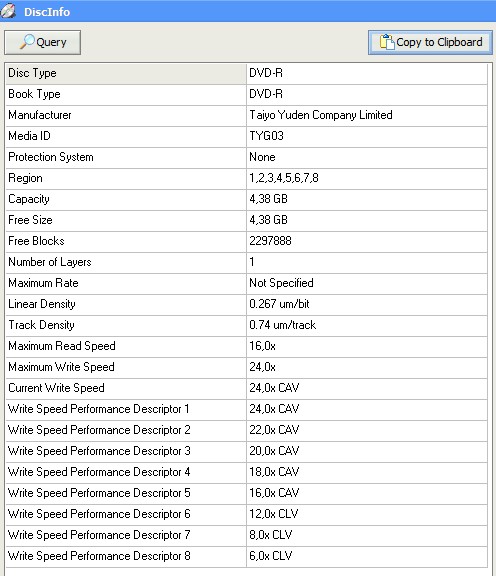
Task: Select the Current Write Speed value
Action: point(274,388)
